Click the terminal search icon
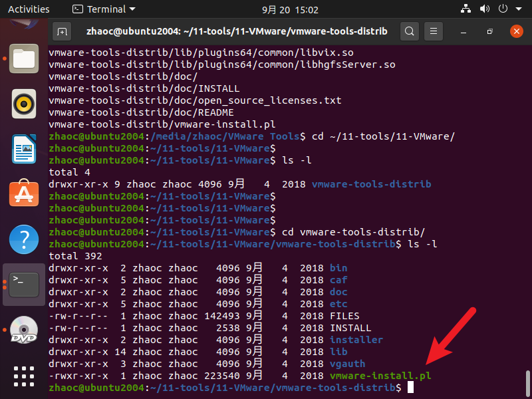 [x=410, y=31]
